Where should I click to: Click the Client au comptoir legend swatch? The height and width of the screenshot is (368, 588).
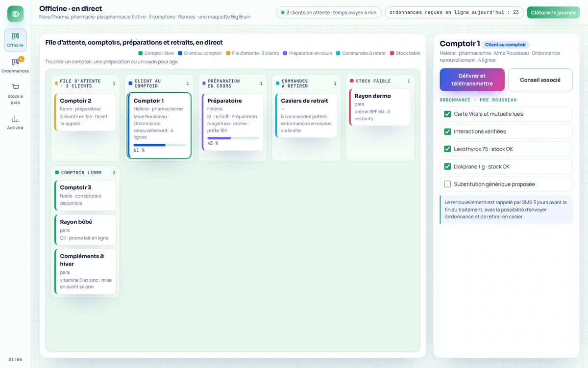pyautogui.click(x=180, y=53)
